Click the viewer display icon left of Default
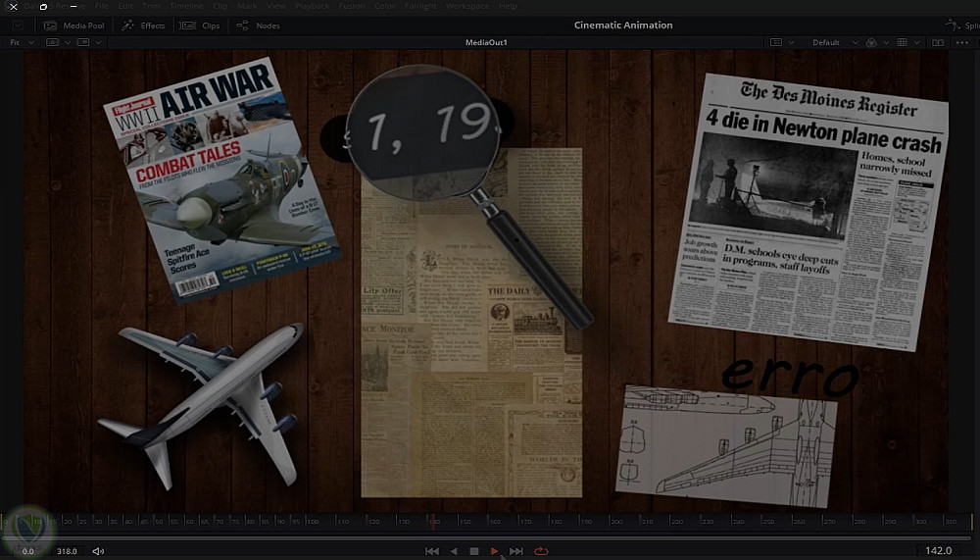 776,42
